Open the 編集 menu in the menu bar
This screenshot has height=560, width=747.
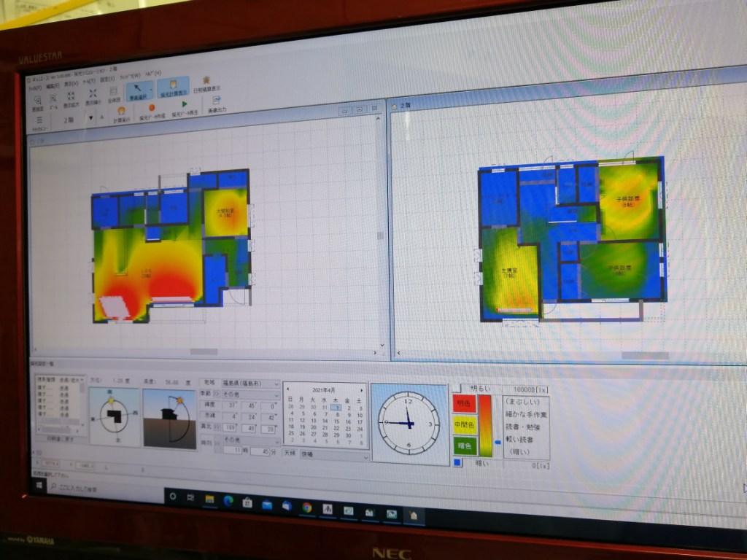point(53,86)
